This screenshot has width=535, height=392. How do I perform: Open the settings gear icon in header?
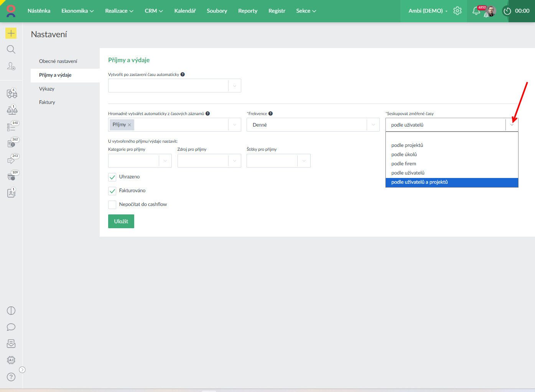(457, 11)
